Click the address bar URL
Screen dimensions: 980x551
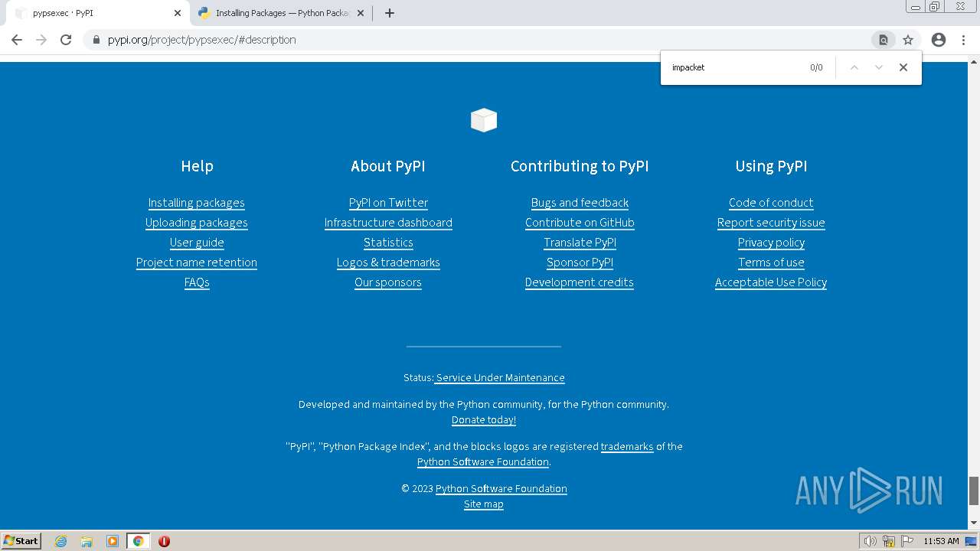[201, 40]
